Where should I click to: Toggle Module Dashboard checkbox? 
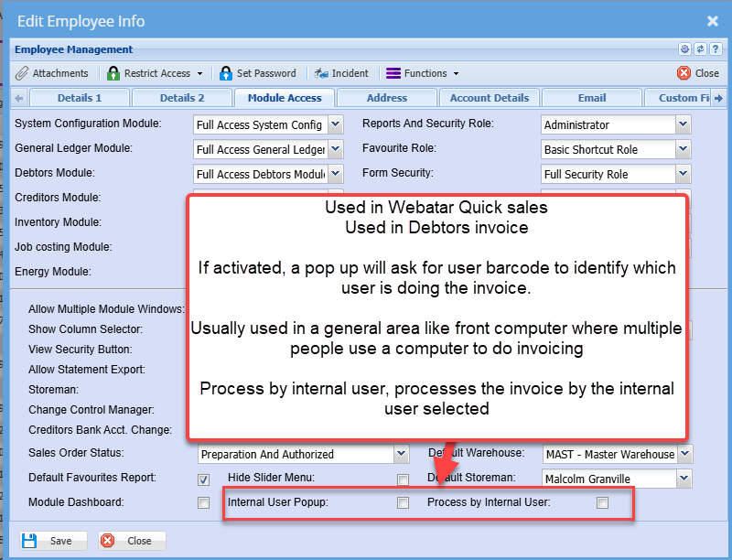click(203, 502)
